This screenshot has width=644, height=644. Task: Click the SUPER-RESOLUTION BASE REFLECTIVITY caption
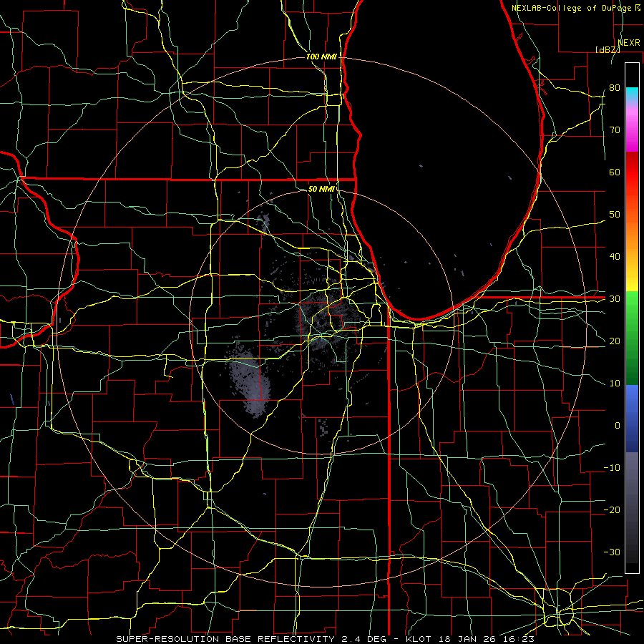click(x=225, y=639)
